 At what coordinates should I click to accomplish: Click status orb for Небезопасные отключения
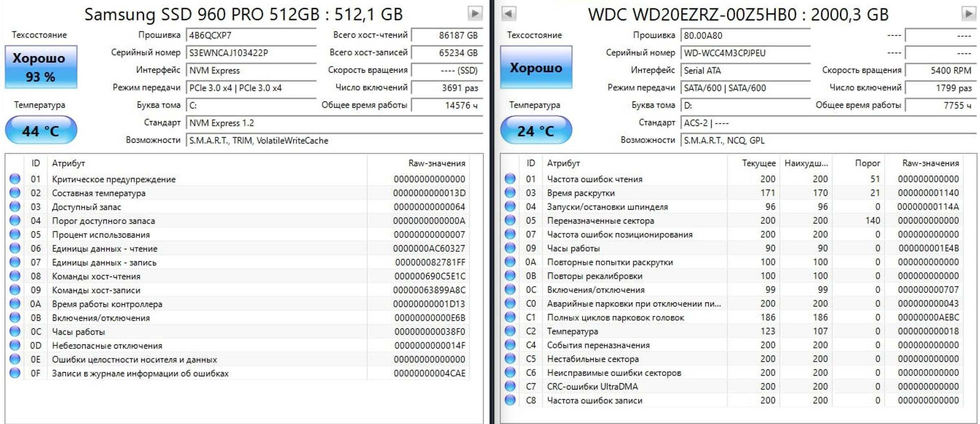tap(15, 345)
